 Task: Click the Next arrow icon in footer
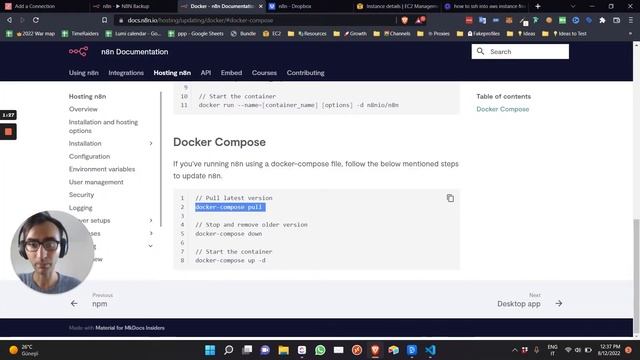click(x=559, y=304)
